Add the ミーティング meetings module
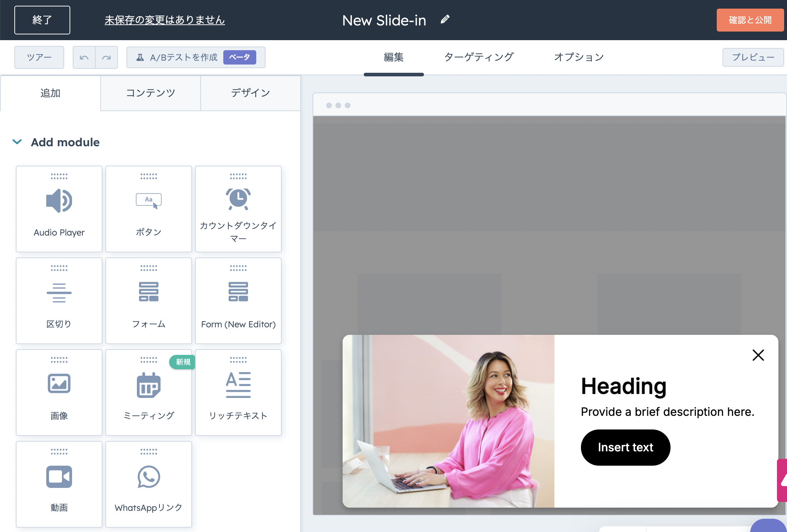787x532 pixels. [x=149, y=393]
